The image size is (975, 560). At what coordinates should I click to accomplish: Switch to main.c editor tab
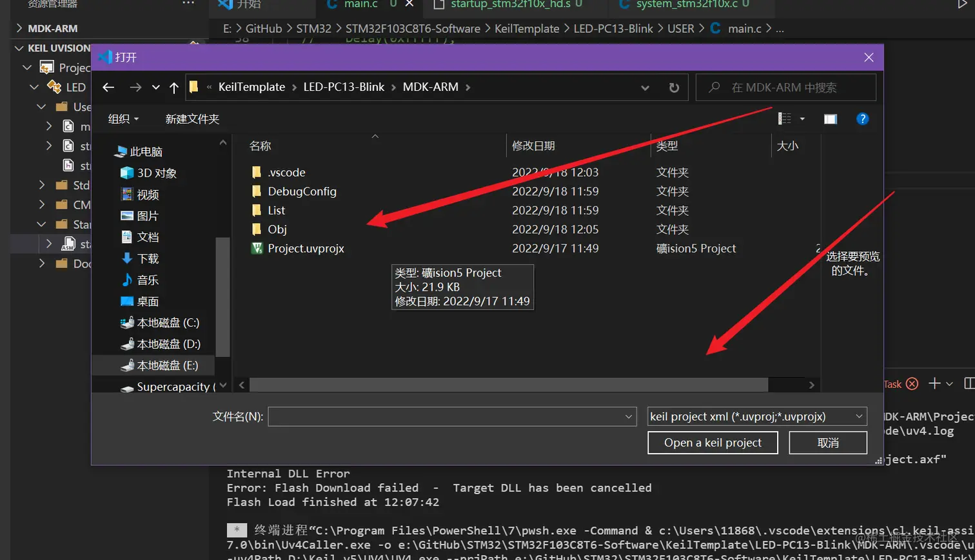[x=361, y=5]
